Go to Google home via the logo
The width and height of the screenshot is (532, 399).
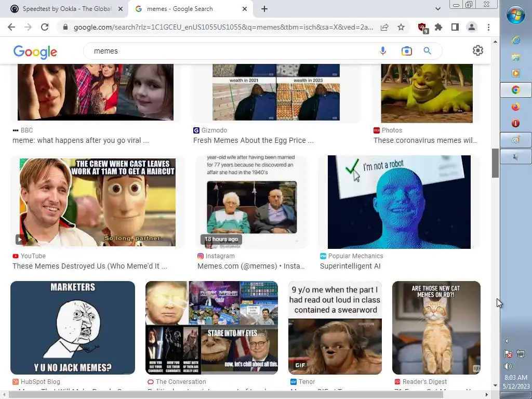coord(35,52)
